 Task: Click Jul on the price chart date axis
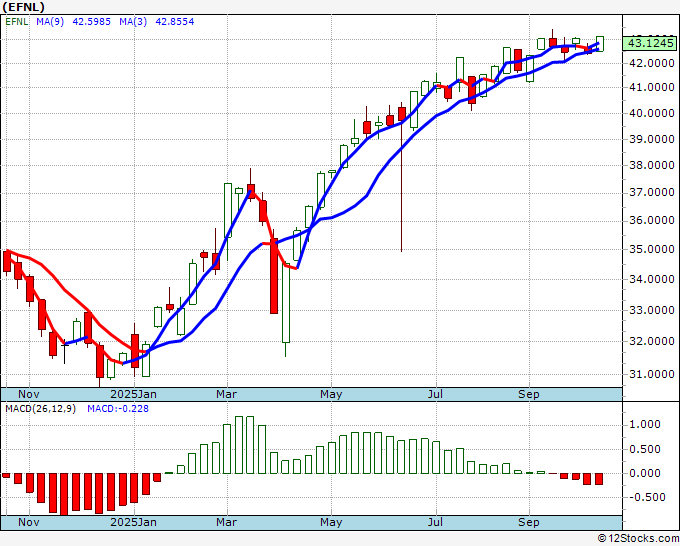(x=435, y=394)
